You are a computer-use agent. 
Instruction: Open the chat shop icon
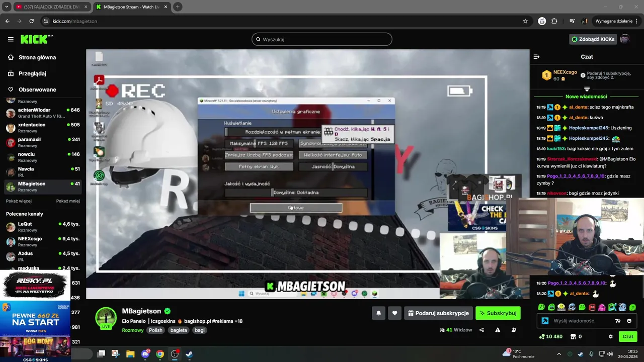[573, 336]
